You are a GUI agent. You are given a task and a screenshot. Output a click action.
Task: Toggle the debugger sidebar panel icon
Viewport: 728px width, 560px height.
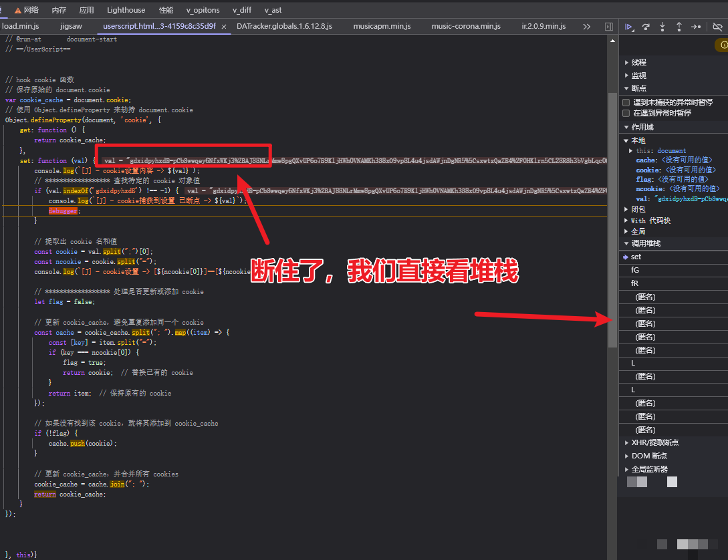pos(609,27)
